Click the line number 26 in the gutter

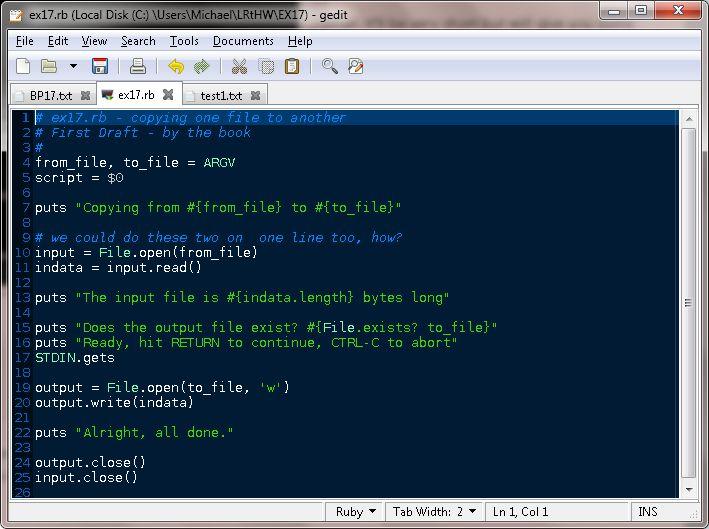[22, 492]
